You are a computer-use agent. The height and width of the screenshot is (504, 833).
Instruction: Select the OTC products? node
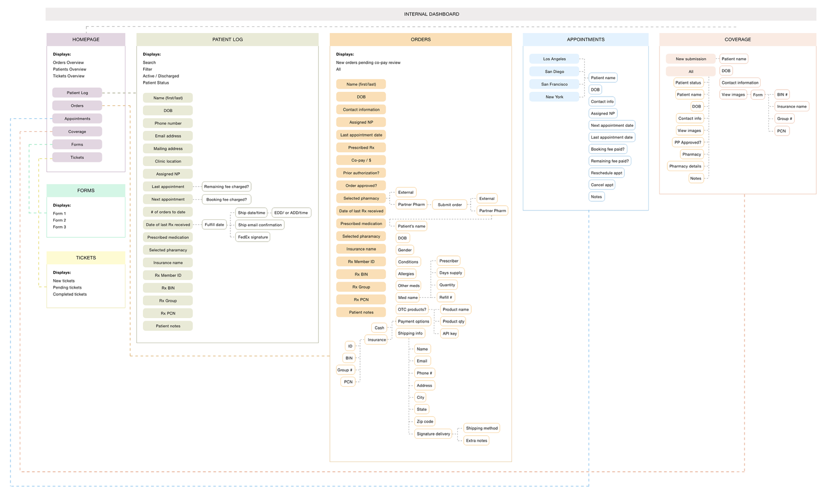(412, 309)
